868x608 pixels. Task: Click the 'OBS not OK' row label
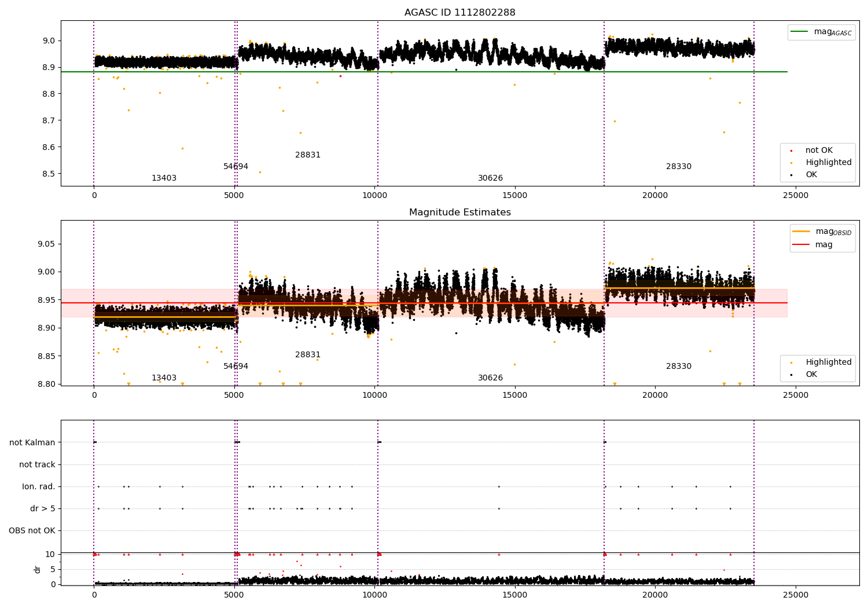[x=32, y=530]
